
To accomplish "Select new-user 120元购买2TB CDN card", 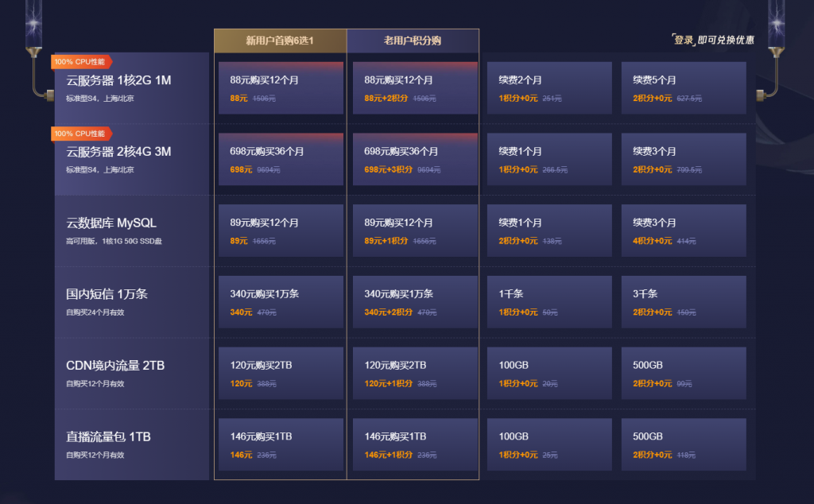I will point(281,373).
